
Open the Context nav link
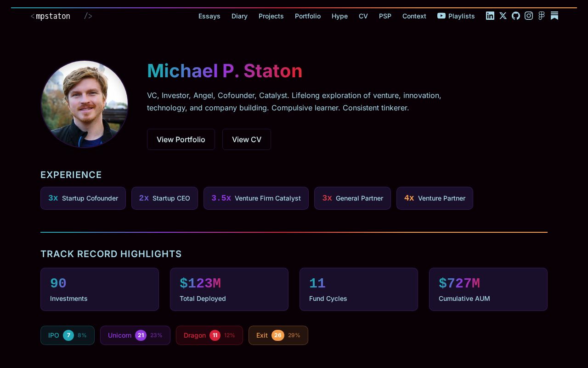pos(414,16)
